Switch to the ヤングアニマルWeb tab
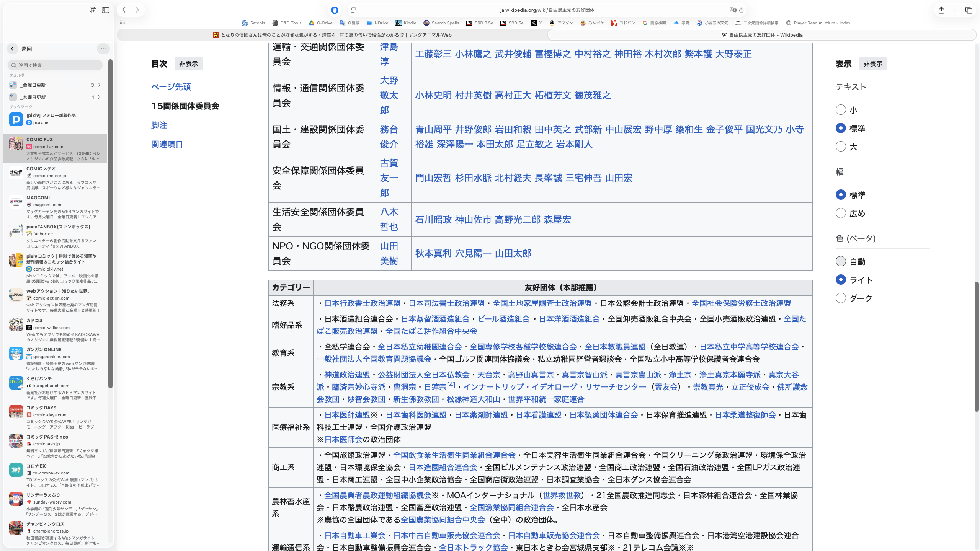Viewport: 980px width, 551px height. coord(332,35)
